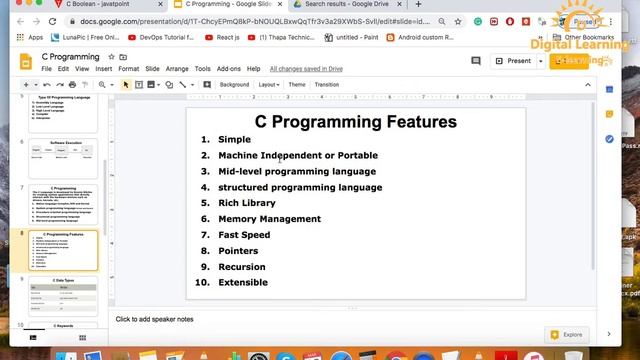Open Present options dropdown arrow
This screenshot has height=360, width=640.
coord(541,61)
